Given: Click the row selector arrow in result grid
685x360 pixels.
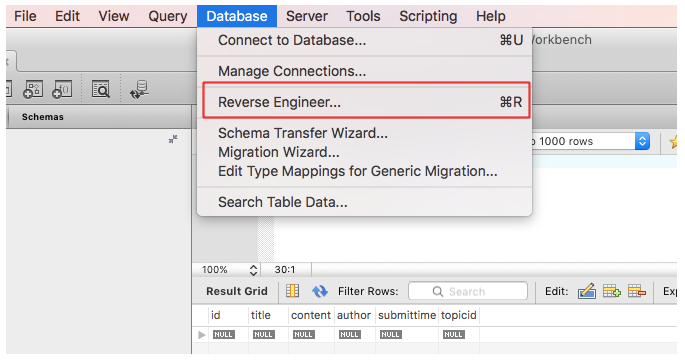Looking at the screenshot, I should coord(201,335).
